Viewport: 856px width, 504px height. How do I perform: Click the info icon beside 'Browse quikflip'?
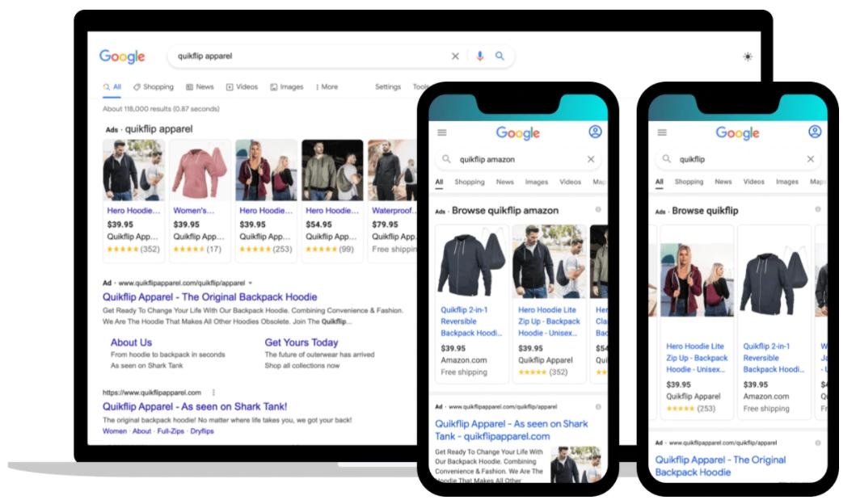tap(817, 209)
